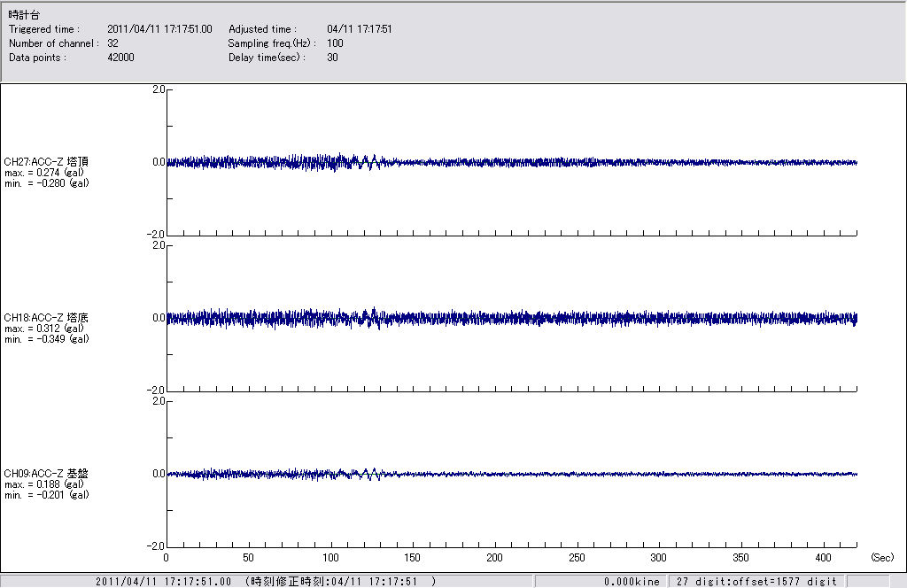Click the Sampling freq.(Hz) value 100
The height and width of the screenshot is (588, 907).
(x=335, y=43)
